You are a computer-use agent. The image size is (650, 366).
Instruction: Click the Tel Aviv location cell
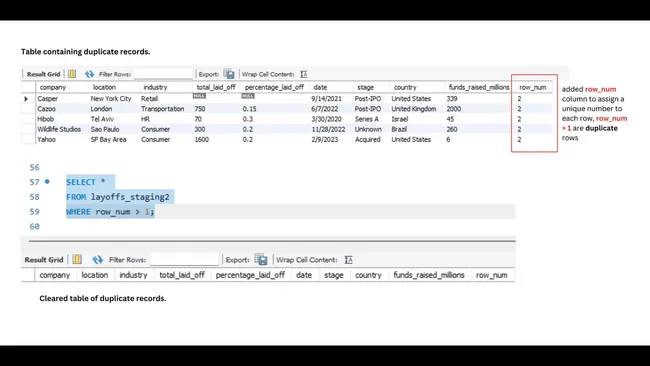click(102, 119)
